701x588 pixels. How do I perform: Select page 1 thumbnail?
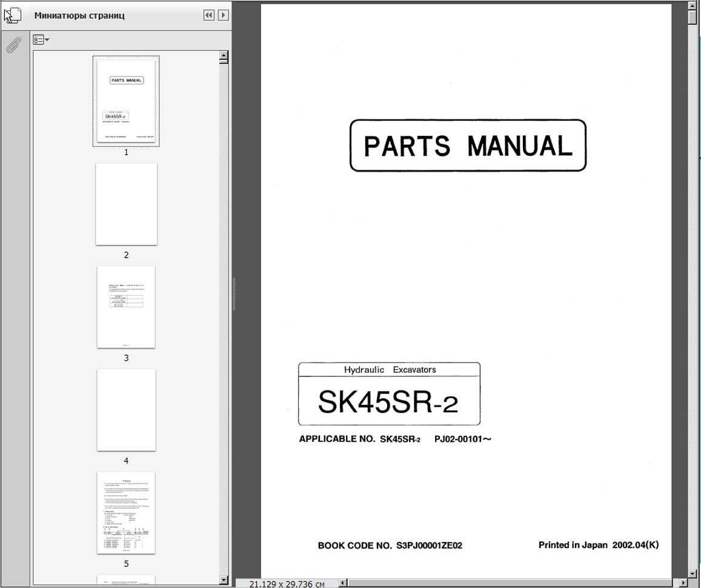click(126, 101)
